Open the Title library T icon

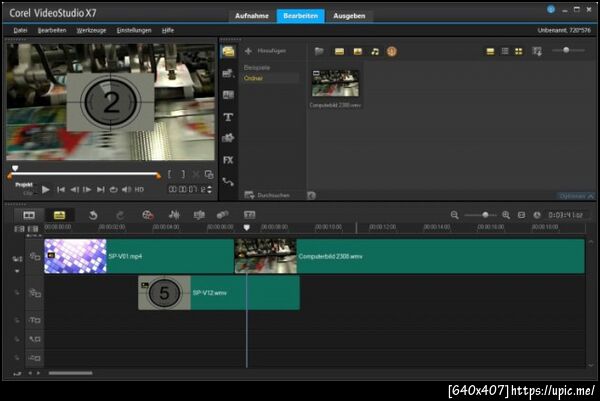pyautogui.click(x=228, y=117)
